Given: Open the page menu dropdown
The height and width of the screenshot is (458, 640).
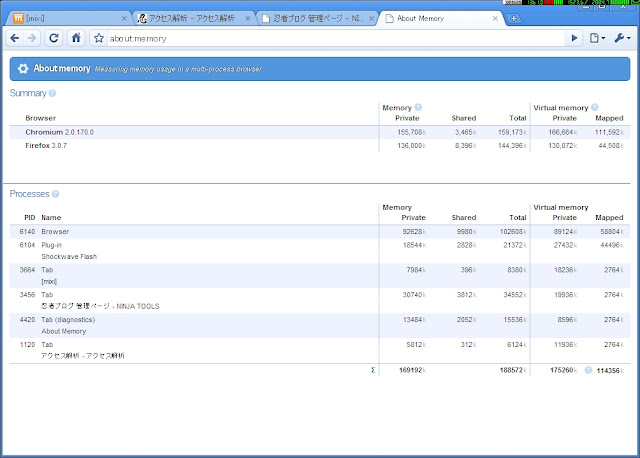Looking at the screenshot, I should point(597,38).
